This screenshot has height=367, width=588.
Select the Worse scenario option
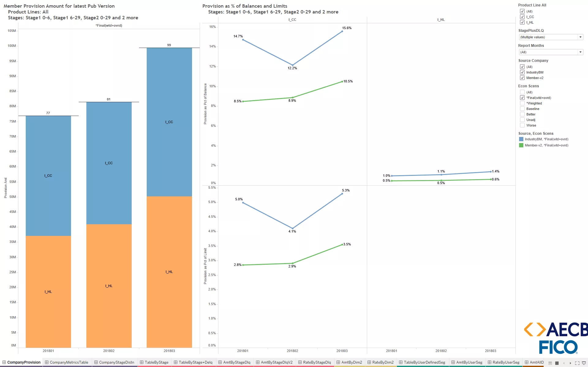pos(522,125)
